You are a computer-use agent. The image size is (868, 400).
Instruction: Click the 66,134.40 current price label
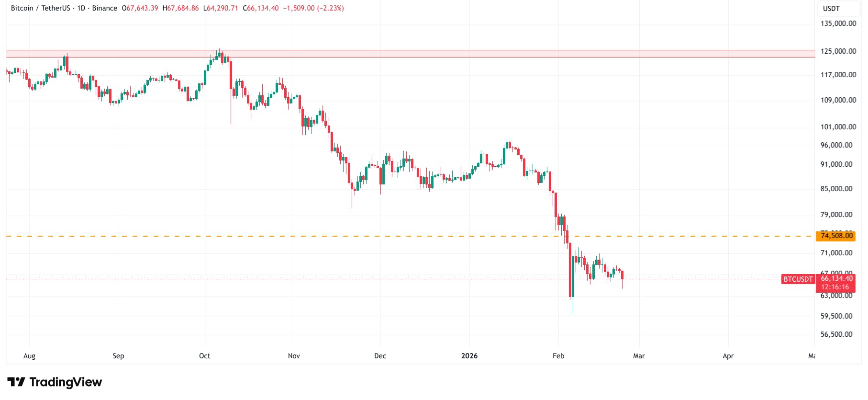pyautogui.click(x=836, y=278)
